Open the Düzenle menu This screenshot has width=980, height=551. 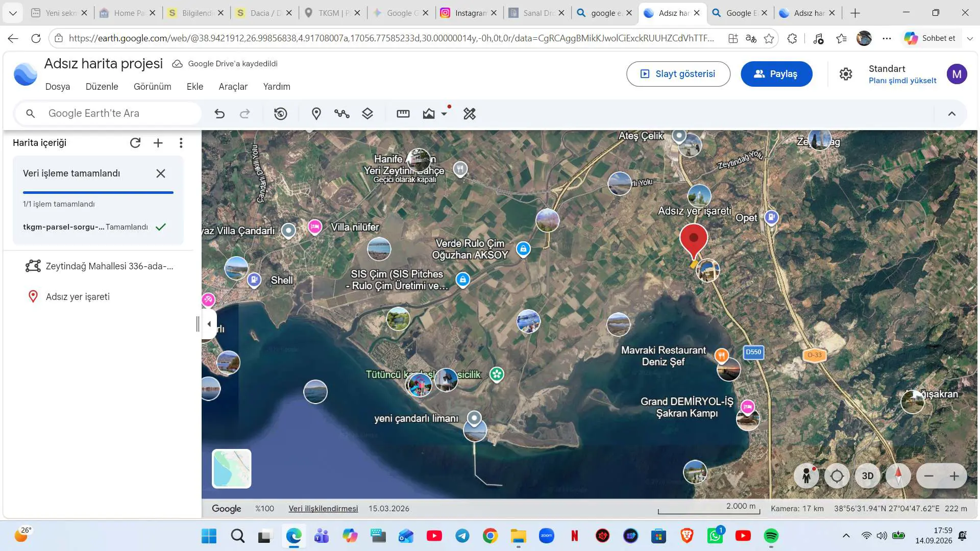[x=102, y=87]
